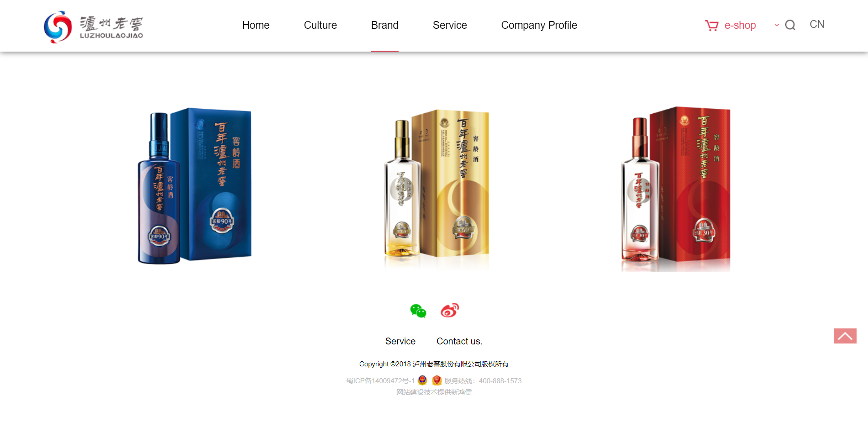
Task: Open the Service menu in header
Action: click(x=450, y=25)
